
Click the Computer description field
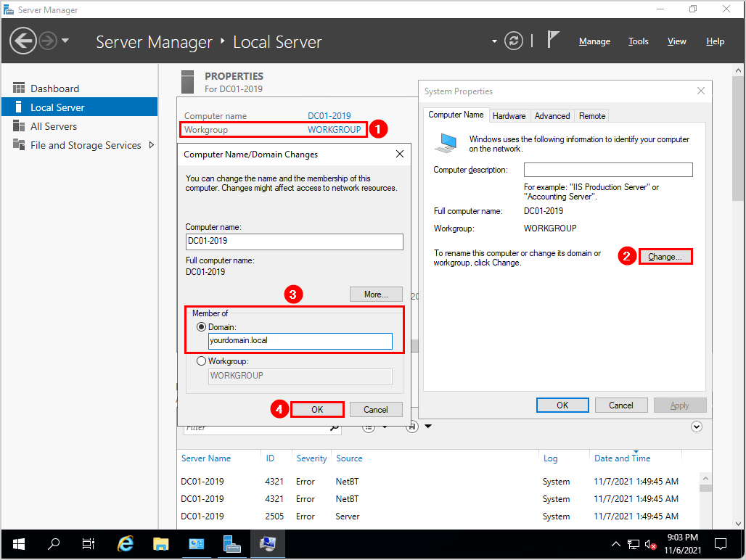click(608, 170)
